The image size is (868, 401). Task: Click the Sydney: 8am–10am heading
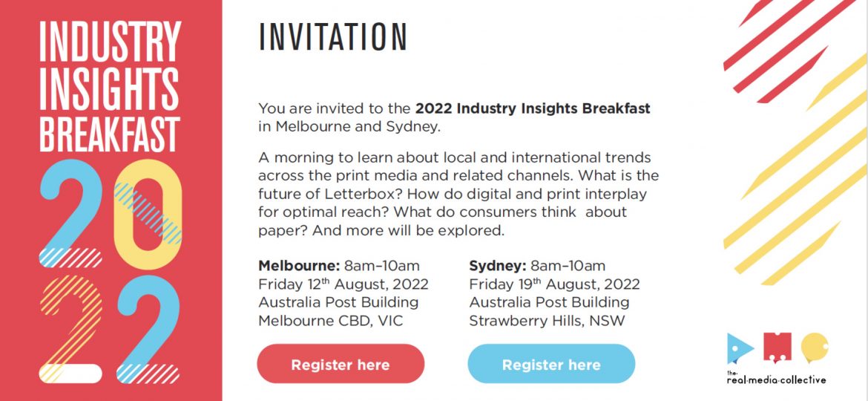537,265
